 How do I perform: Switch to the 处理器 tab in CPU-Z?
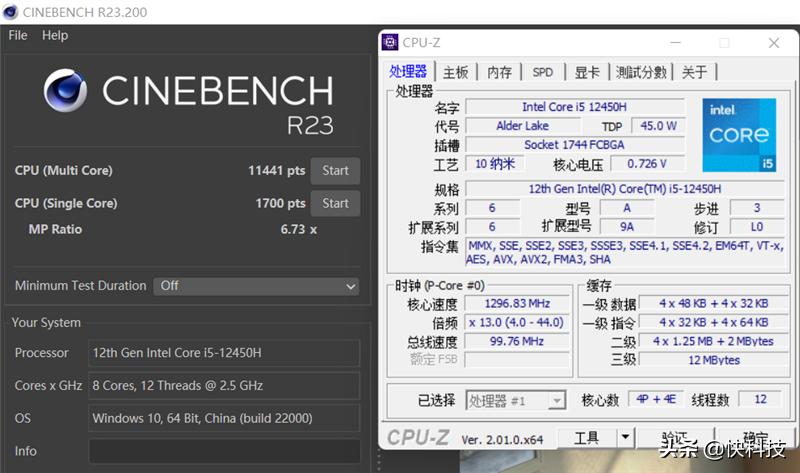pos(408,72)
